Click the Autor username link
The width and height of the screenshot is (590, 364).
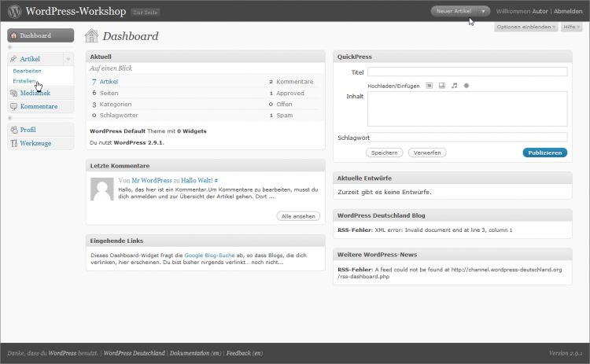[x=540, y=11]
